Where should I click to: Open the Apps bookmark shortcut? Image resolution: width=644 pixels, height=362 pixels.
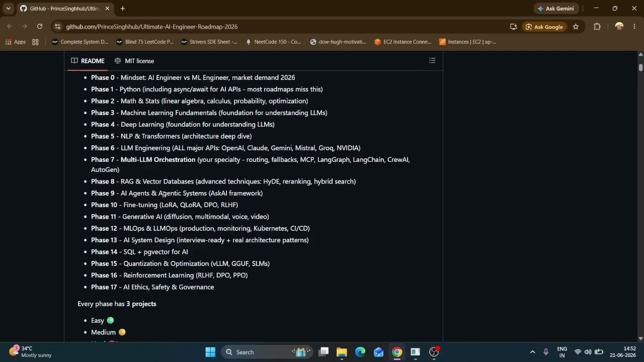[16, 42]
